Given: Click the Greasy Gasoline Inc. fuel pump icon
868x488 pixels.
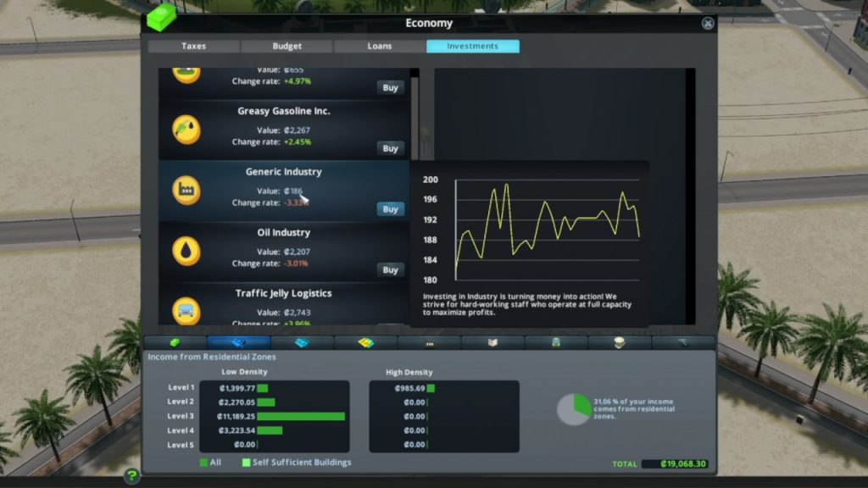Looking at the screenshot, I should tap(186, 130).
